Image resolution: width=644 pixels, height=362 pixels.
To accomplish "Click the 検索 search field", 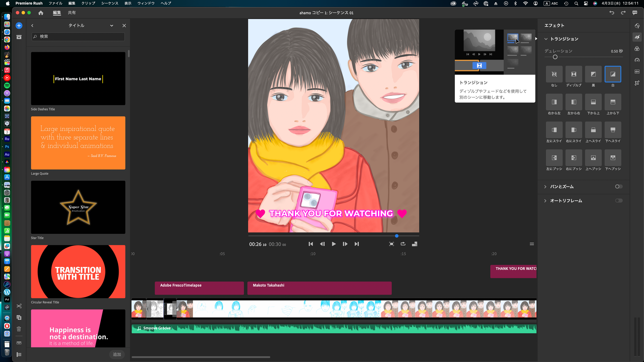I will (78, 37).
